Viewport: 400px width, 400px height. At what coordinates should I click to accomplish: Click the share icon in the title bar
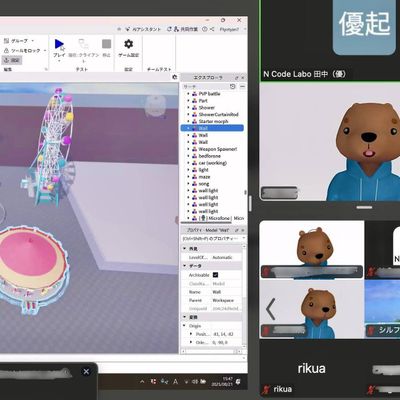click(212, 29)
